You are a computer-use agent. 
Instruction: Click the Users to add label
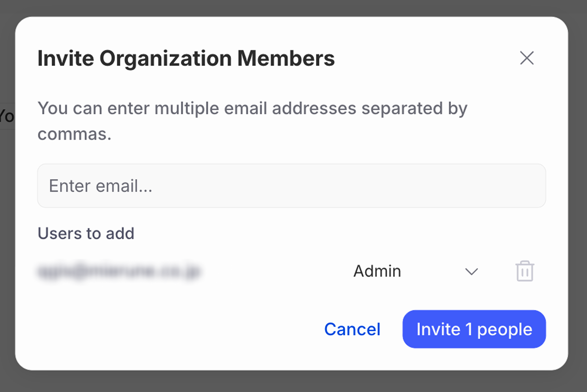coord(86,233)
